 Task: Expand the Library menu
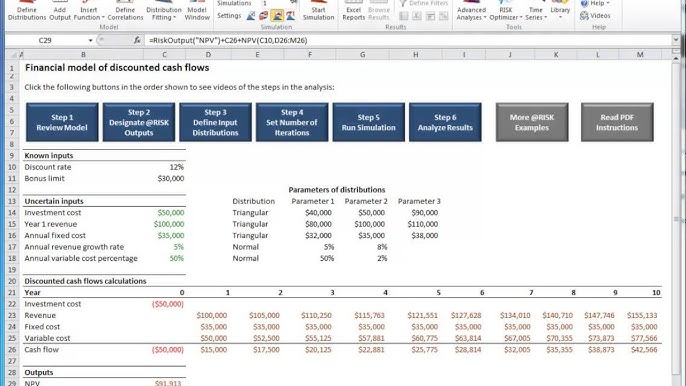(x=560, y=11)
